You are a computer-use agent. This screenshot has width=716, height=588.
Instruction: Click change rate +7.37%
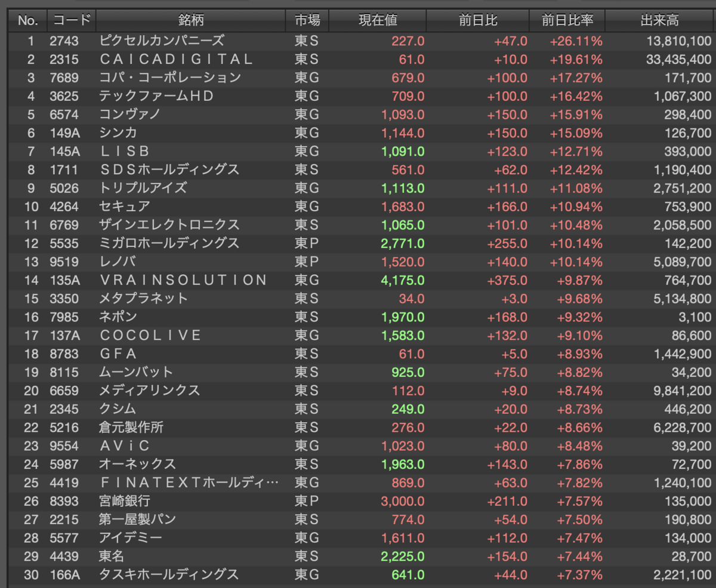pyautogui.click(x=580, y=575)
